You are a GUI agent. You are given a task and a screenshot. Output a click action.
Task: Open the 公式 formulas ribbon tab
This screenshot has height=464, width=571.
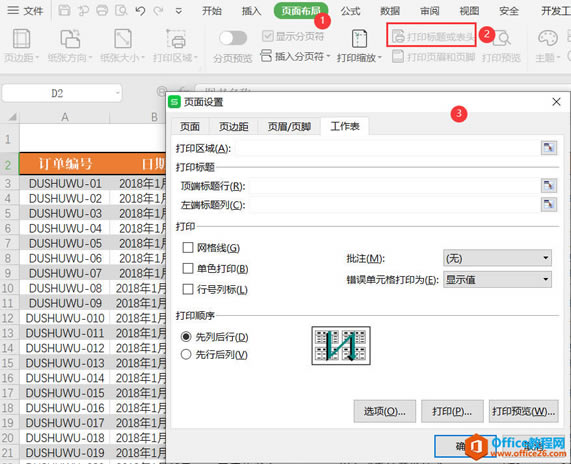(x=350, y=11)
